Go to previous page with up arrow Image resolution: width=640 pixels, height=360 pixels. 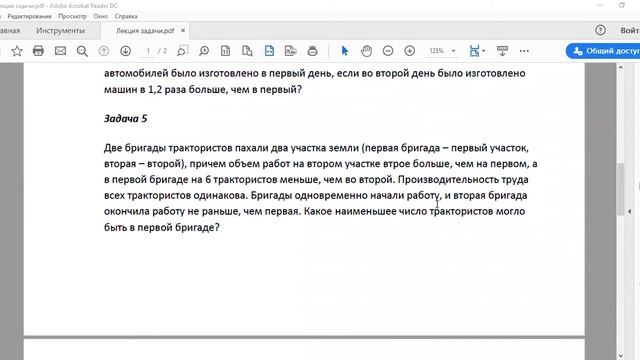pos(104,51)
